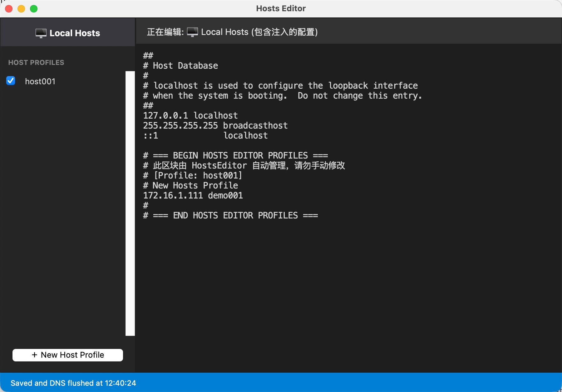
Task: Uncheck the host001 profile checkbox
Action: 11,81
